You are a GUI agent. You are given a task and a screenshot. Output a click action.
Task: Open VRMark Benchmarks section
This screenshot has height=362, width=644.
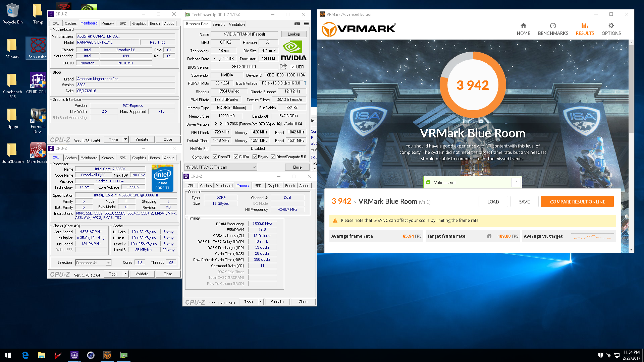pyautogui.click(x=553, y=29)
